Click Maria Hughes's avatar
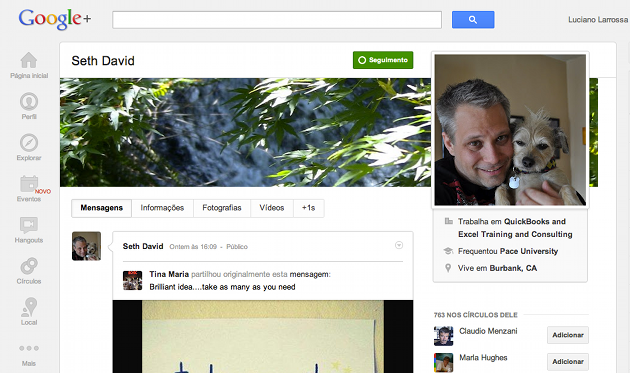 [x=444, y=363]
